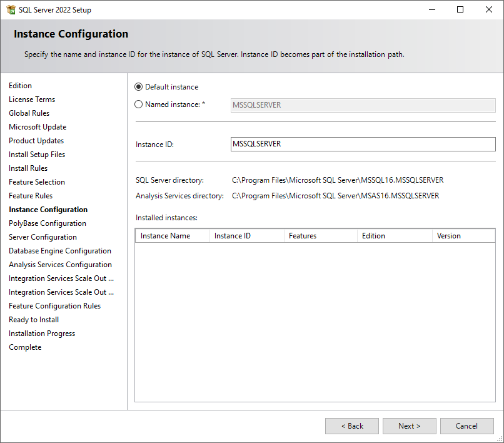Image resolution: width=504 pixels, height=443 pixels.
Task: Click the Features column header
Action: 303,236
